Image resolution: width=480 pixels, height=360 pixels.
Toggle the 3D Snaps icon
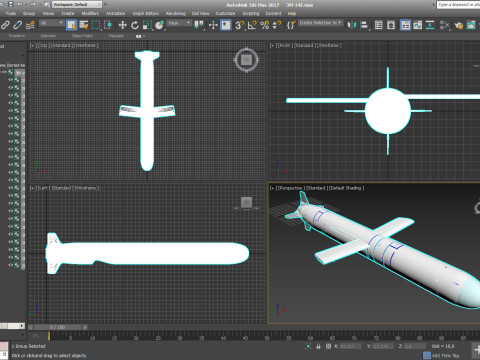[239, 25]
